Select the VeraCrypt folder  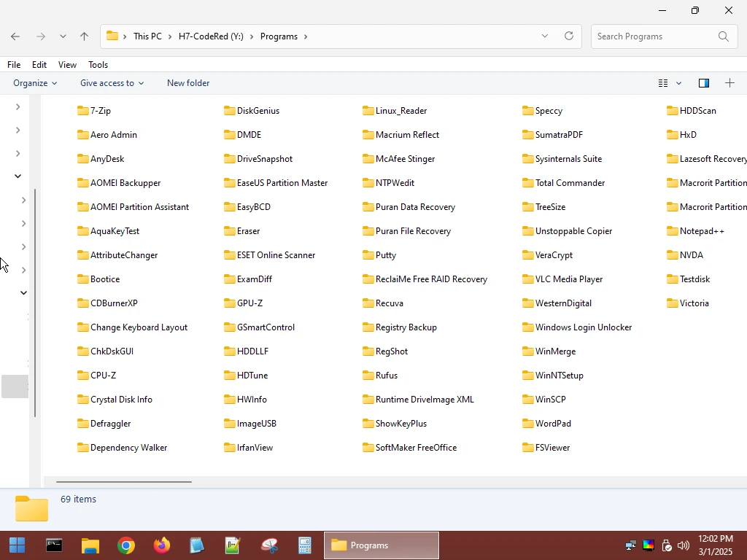547,255
